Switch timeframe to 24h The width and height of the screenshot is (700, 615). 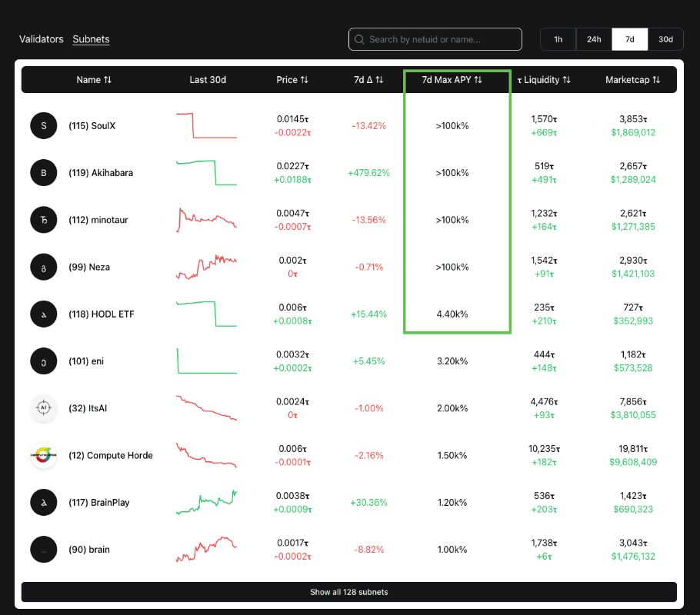(594, 39)
